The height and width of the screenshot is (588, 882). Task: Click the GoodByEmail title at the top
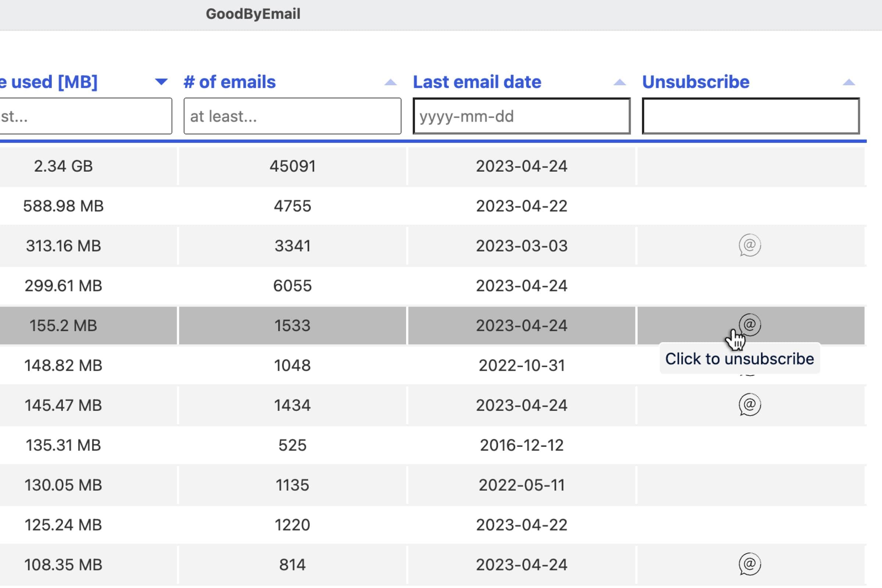(x=253, y=14)
